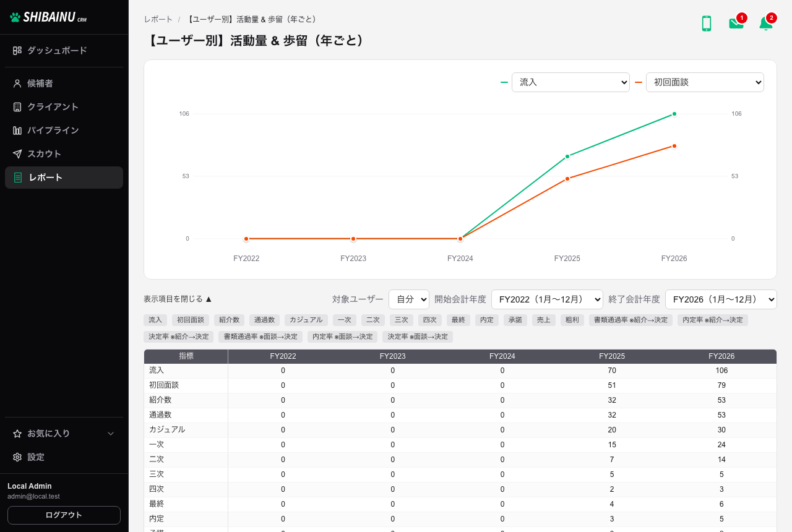Toggle the 紹介数 metric chip
This screenshot has width=792, height=532.
229,320
